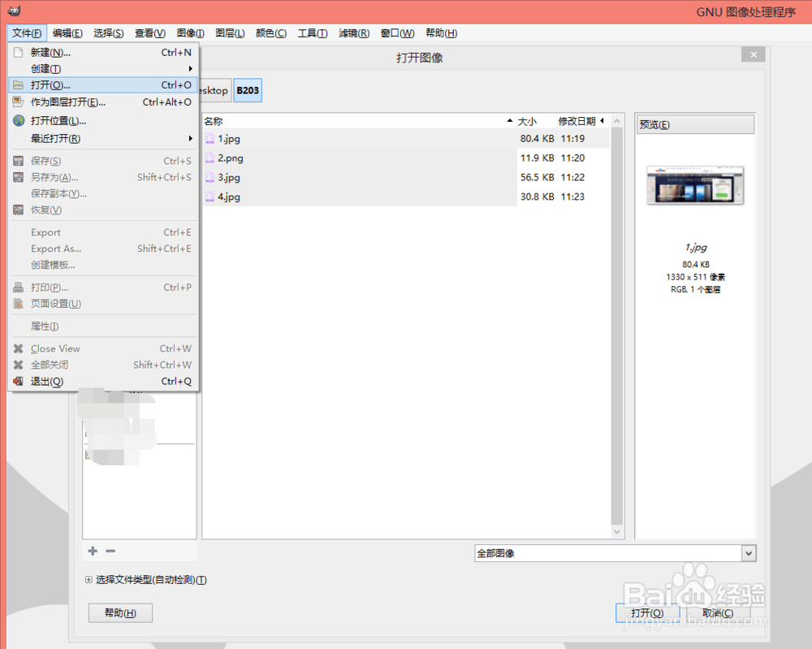
Task: Click the 恢复 (Revert) icon
Action: tap(19, 210)
